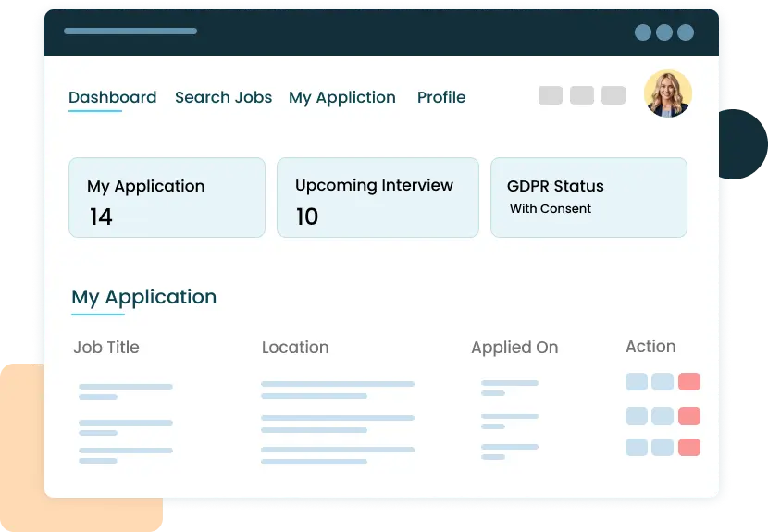Viewport: 768px width, 532px height.
Task: Open the My Application 14 summary card
Action: [x=167, y=197]
